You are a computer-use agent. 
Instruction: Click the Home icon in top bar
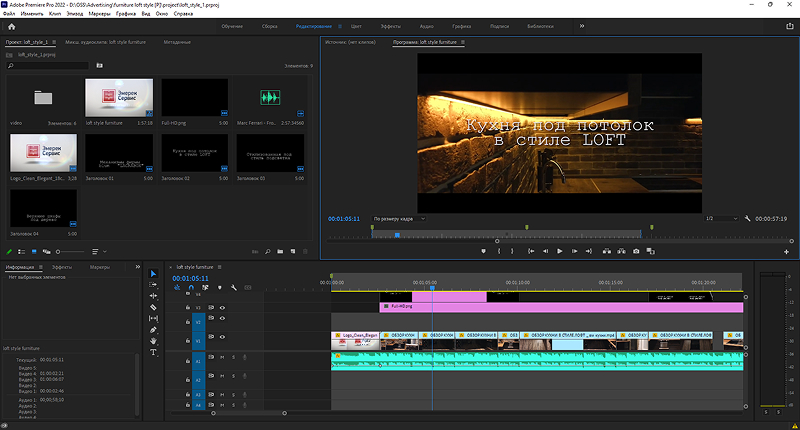pos(12,27)
